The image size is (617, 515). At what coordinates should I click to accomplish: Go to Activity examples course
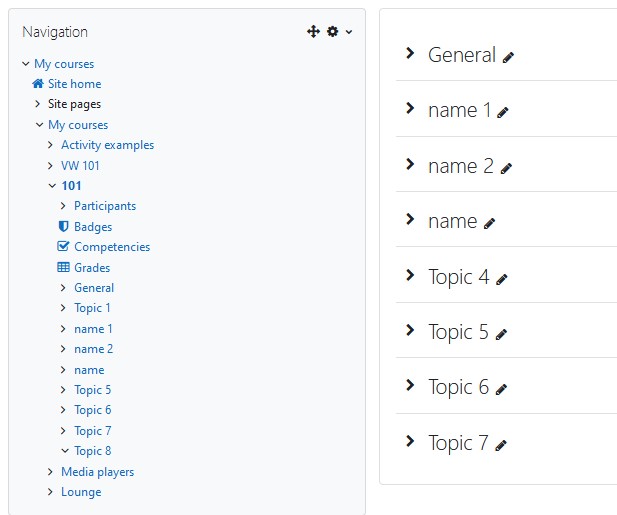point(107,145)
